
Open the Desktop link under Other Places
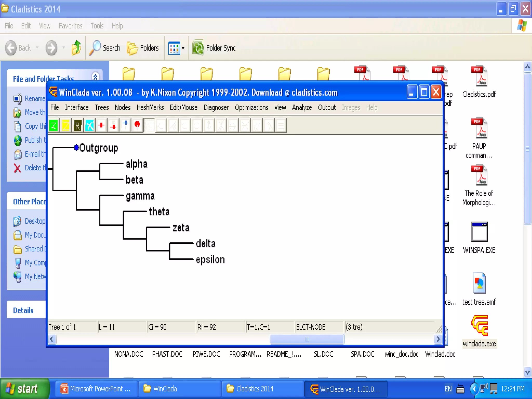(35, 221)
